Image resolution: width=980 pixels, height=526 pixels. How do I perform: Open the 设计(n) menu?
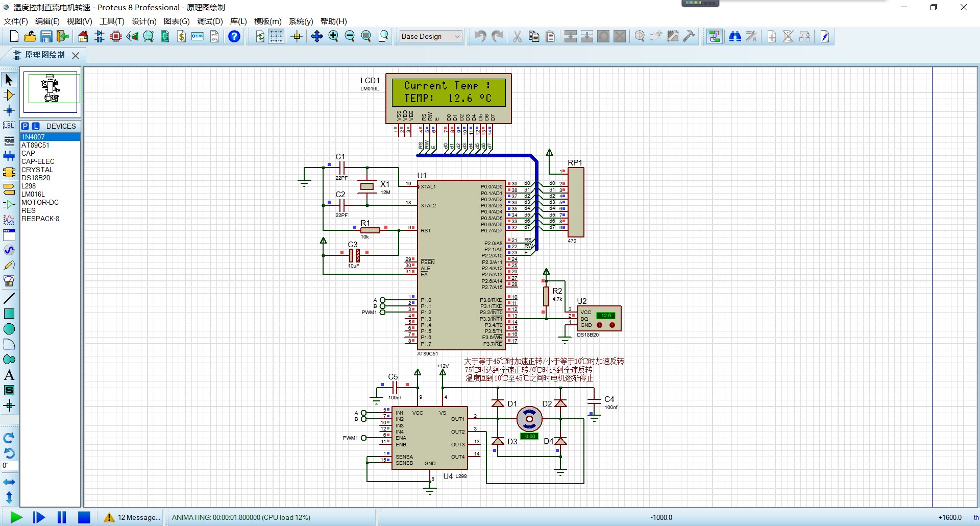coord(144,21)
